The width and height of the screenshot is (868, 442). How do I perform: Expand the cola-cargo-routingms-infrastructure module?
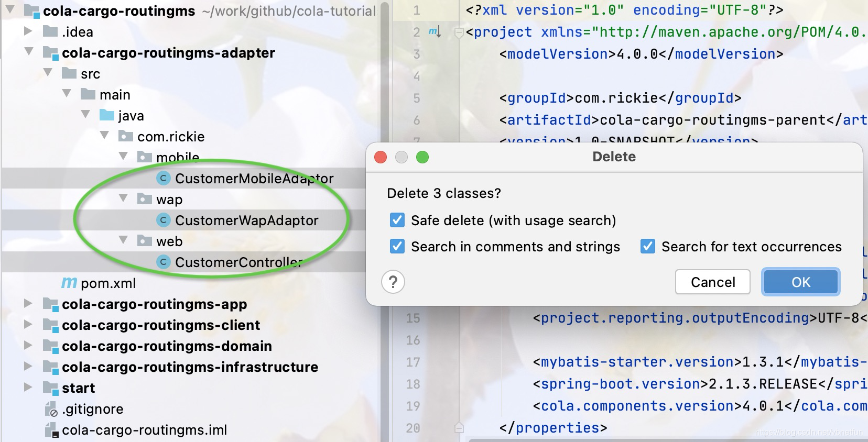click(x=28, y=367)
